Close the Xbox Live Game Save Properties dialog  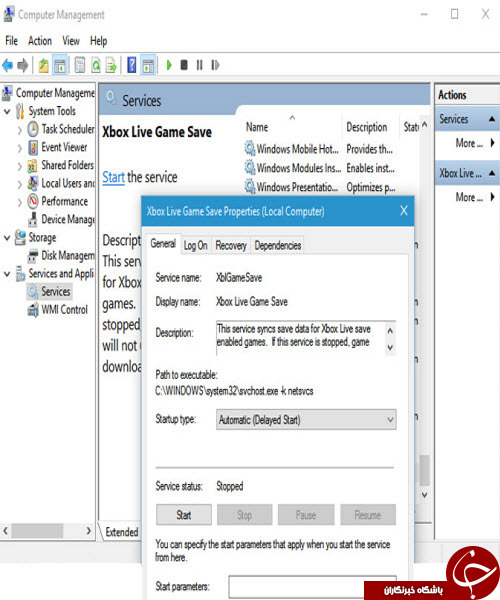[x=404, y=210]
